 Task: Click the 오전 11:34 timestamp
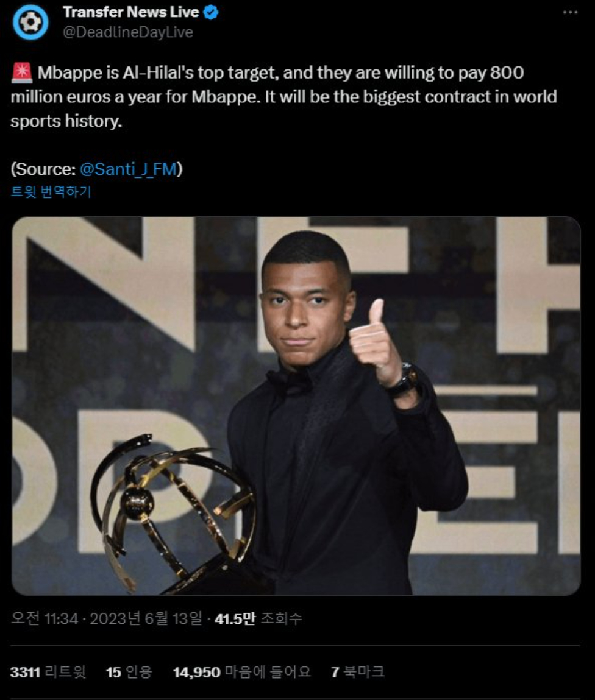pos(45,618)
